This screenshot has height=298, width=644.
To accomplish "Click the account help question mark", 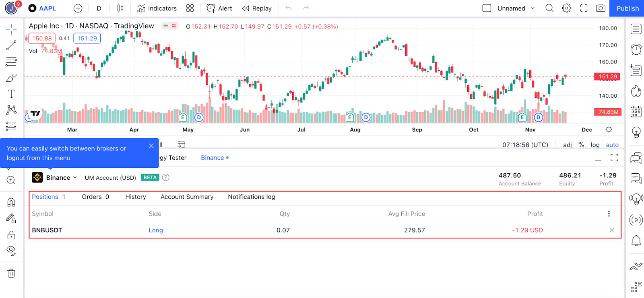I will (165, 177).
